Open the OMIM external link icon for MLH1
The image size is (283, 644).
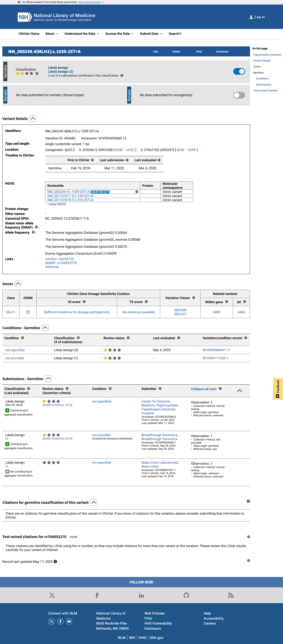tap(28, 312)
